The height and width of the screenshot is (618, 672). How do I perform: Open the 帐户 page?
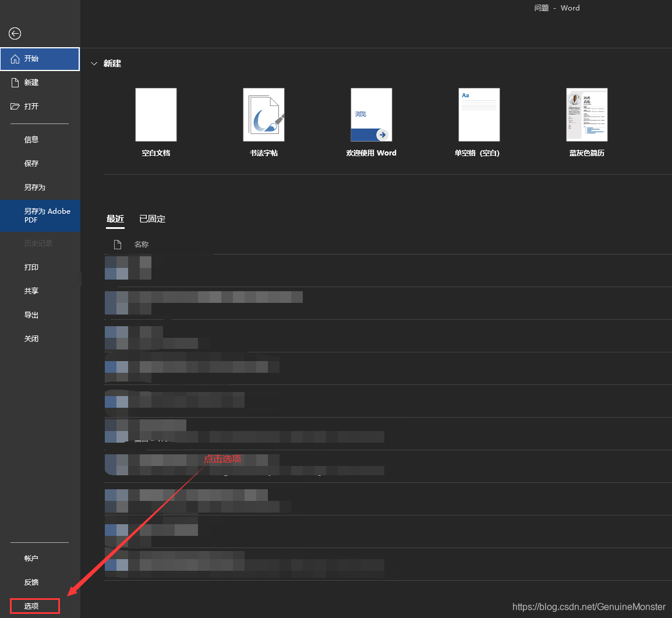(40, 559)
